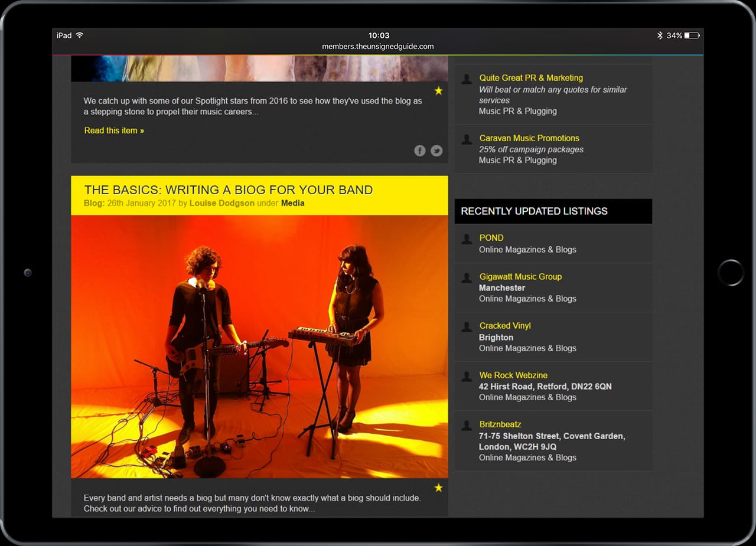756x546 pixels.
Task: Open Quite Great PR & Marketing listing
Action: (531, 77)
